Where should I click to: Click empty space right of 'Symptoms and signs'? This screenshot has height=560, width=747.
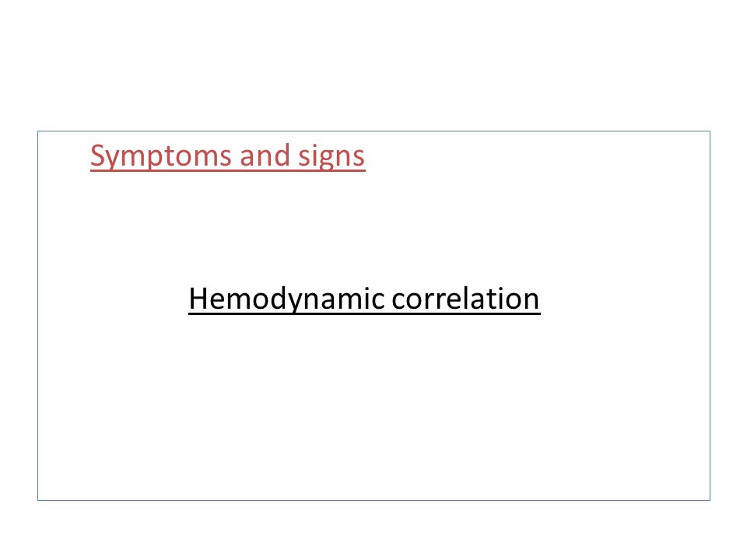[x=536, y=156]
